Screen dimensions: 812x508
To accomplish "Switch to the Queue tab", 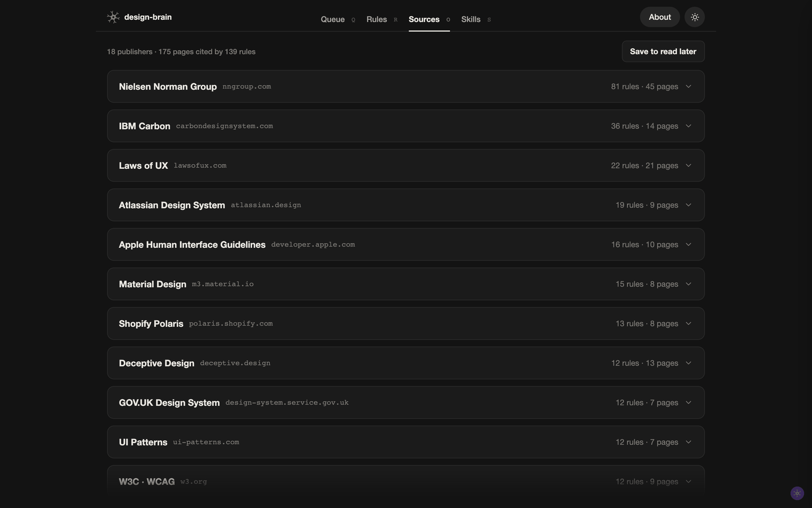I will click(x=338, y=19).
